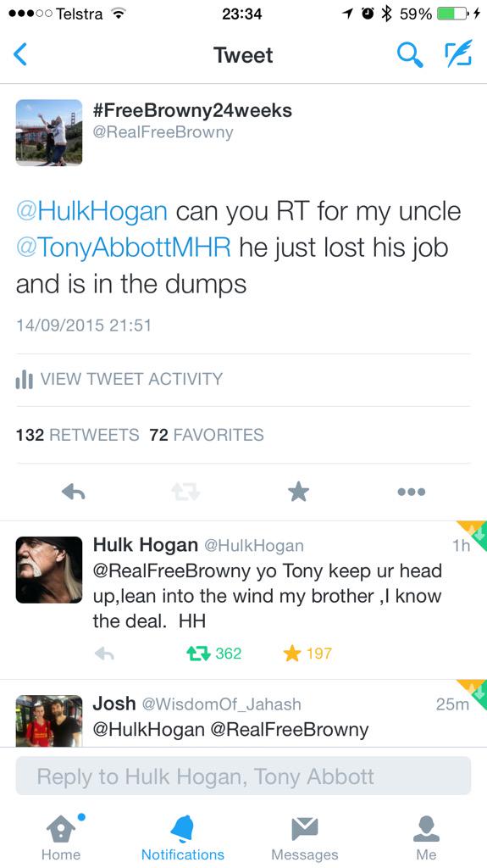This screenshot has width=487, height=868.
Task: Tap the Bluetooth icon in status bar
Action: pyautogui.click(x=387, y=14)
